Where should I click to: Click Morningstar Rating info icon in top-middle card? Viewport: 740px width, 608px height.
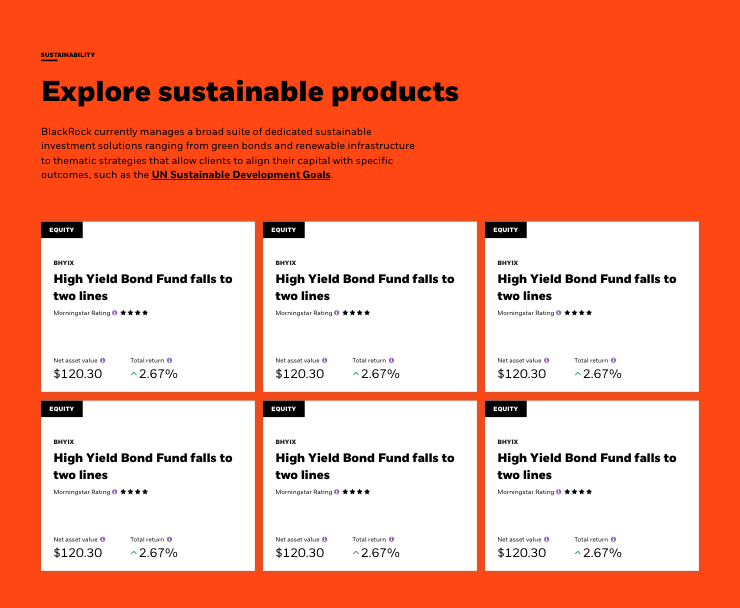(x=337, y=313)
